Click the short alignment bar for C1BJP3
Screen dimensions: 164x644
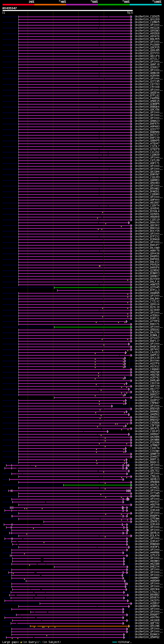(63, 431)
